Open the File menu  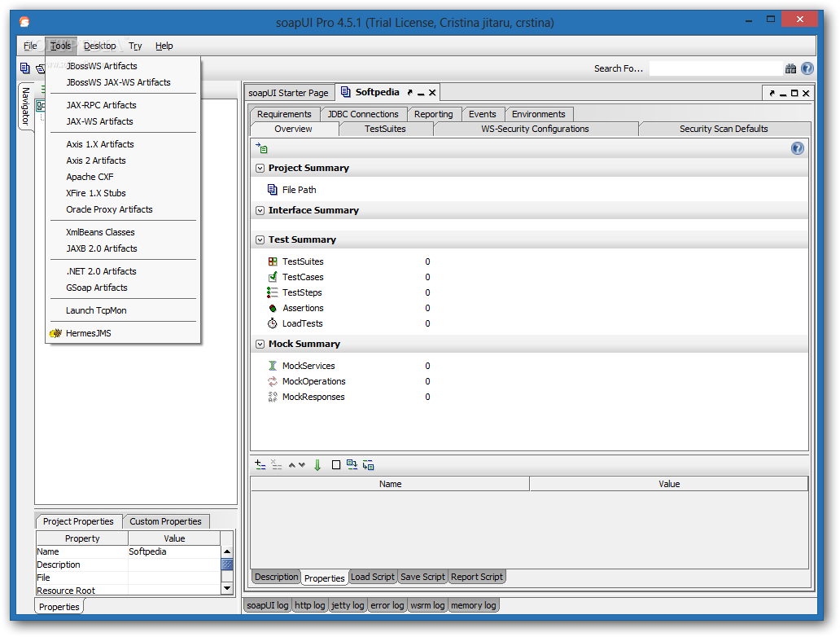(x=30, y=46)
